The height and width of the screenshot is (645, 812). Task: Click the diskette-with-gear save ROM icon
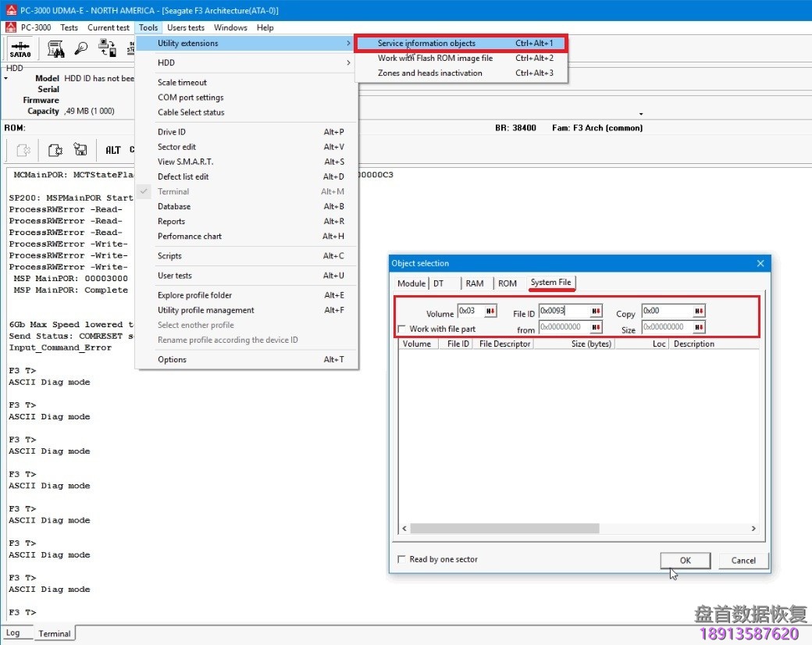80,148
